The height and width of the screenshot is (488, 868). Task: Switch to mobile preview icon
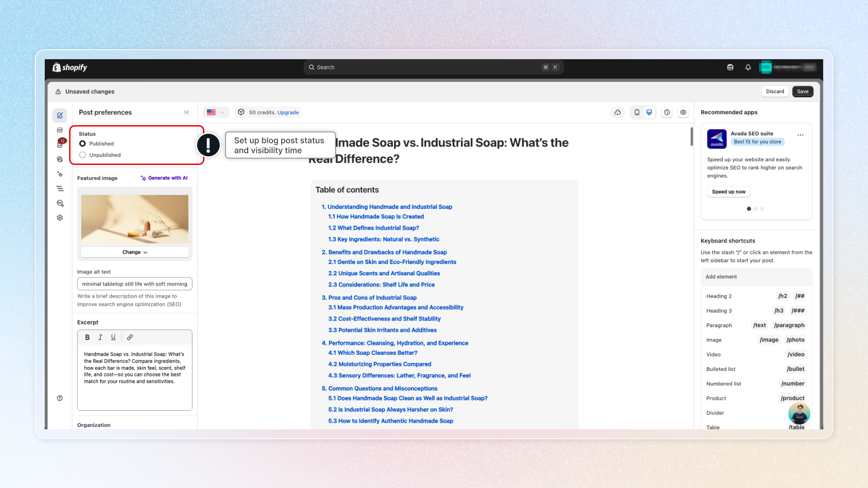(x=637, y=113)
